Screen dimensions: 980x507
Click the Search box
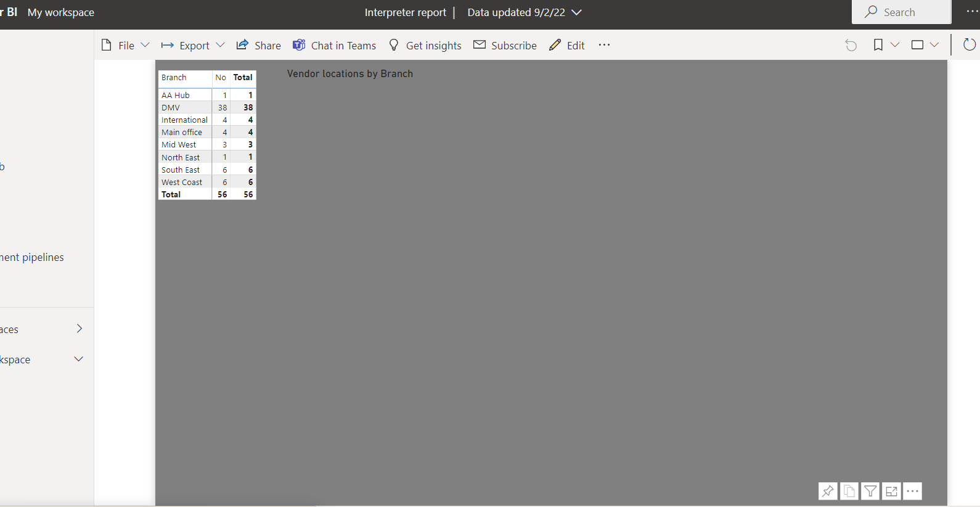coord(902,12)
